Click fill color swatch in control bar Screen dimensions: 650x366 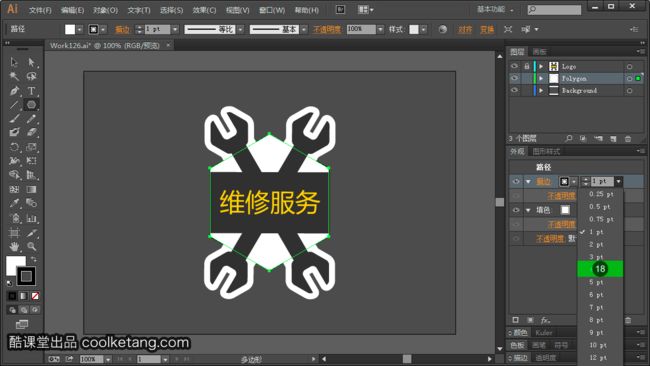pos(70,29)
